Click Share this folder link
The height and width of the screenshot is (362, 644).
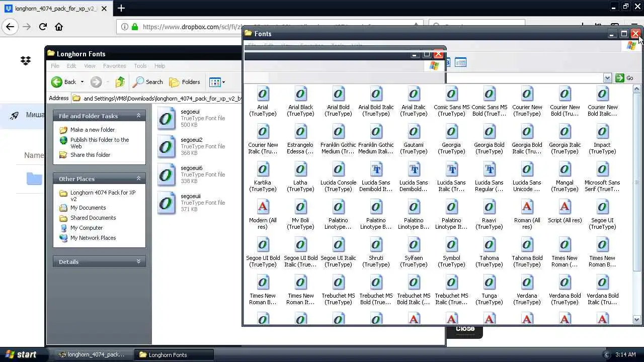90,155
